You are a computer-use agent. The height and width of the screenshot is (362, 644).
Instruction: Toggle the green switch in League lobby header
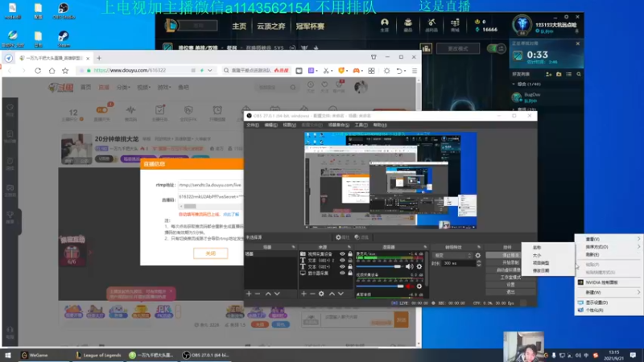pos(496,48)
